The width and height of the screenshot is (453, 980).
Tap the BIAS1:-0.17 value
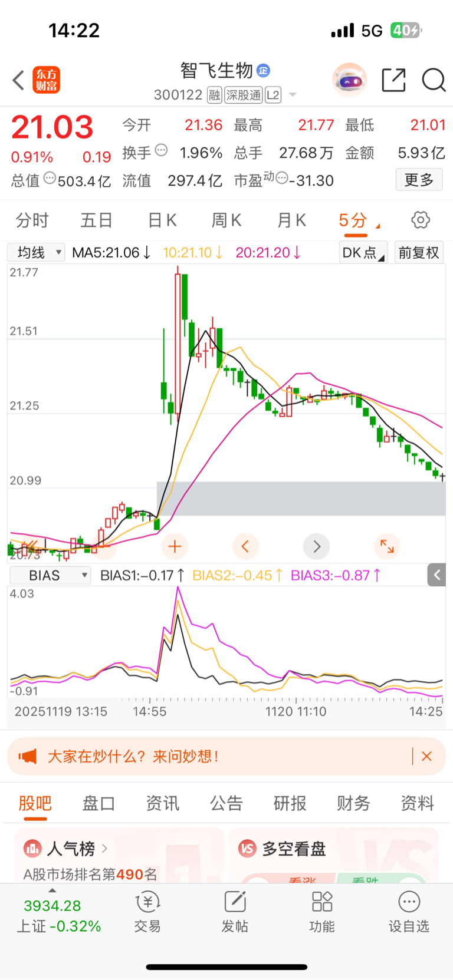142,575
